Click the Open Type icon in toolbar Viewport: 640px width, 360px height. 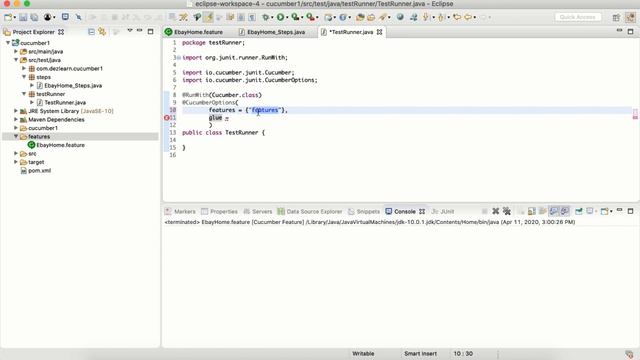click(x=360, y=17)
